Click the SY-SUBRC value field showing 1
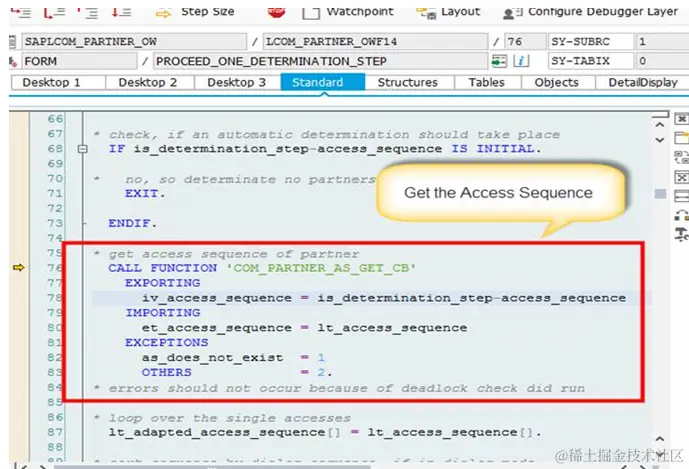 662,42
